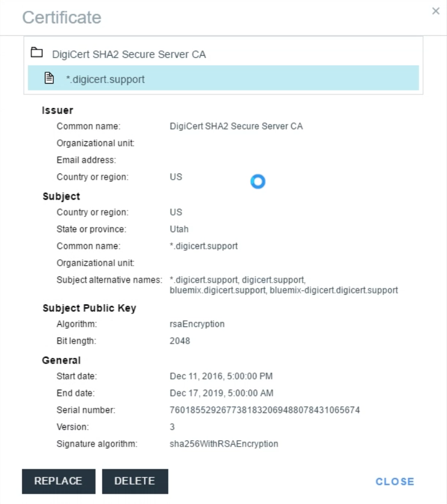Click the document icon next to *.digicert.support
The width and height of the screenshot is (447, 504).
point(49,79)
